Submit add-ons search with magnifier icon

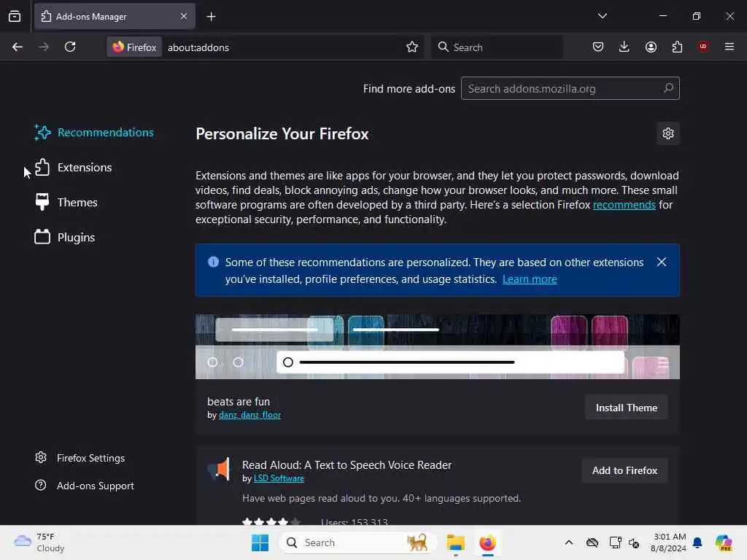668,88
